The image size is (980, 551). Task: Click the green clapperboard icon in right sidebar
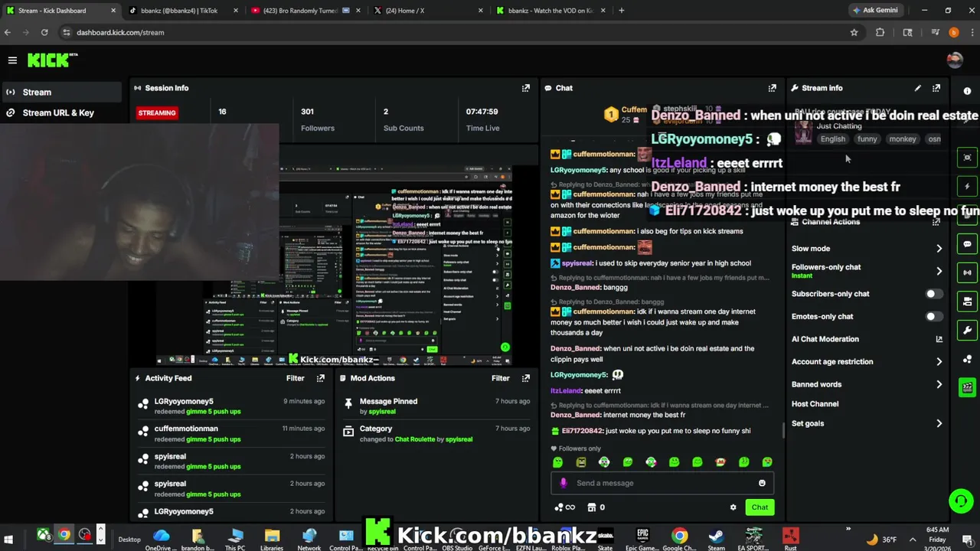[967, 387]
